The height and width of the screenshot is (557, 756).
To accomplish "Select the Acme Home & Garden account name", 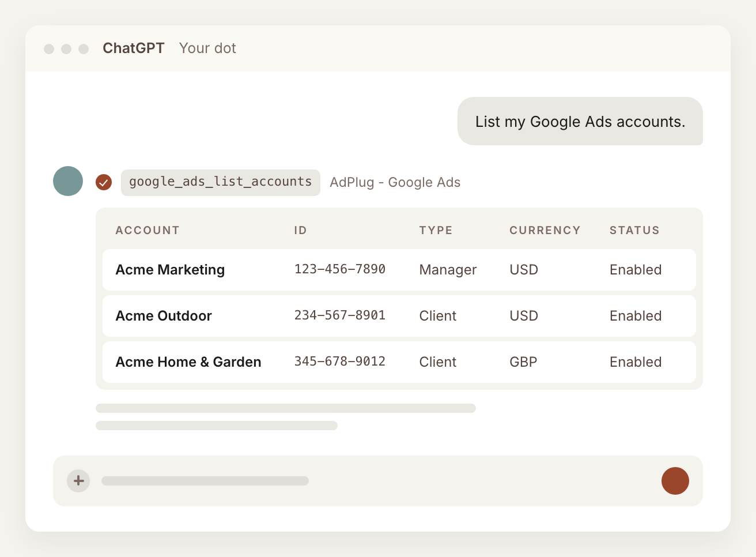I will (x=188, y=362).
